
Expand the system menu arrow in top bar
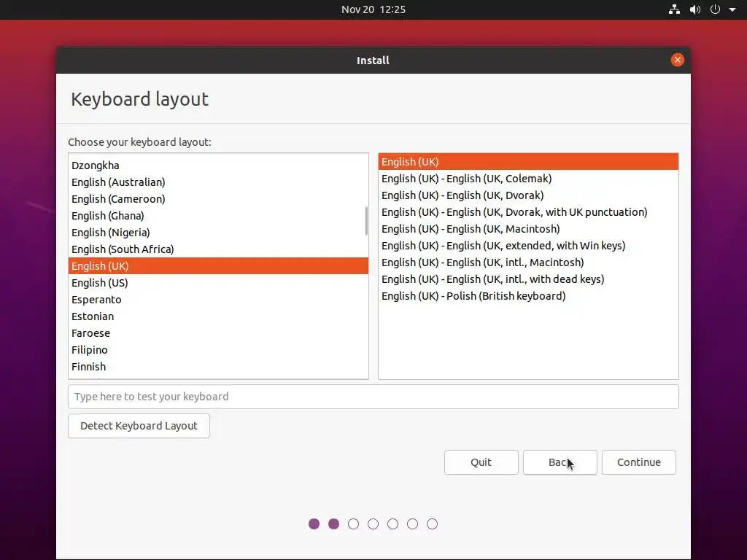pyautogui.click(x=732, y=9)
